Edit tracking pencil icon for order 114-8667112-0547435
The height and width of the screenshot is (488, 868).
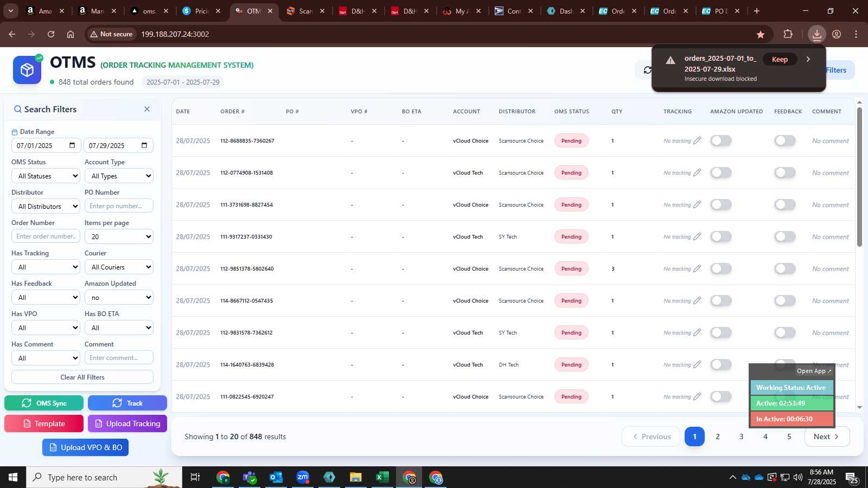(x=697, y=300)
